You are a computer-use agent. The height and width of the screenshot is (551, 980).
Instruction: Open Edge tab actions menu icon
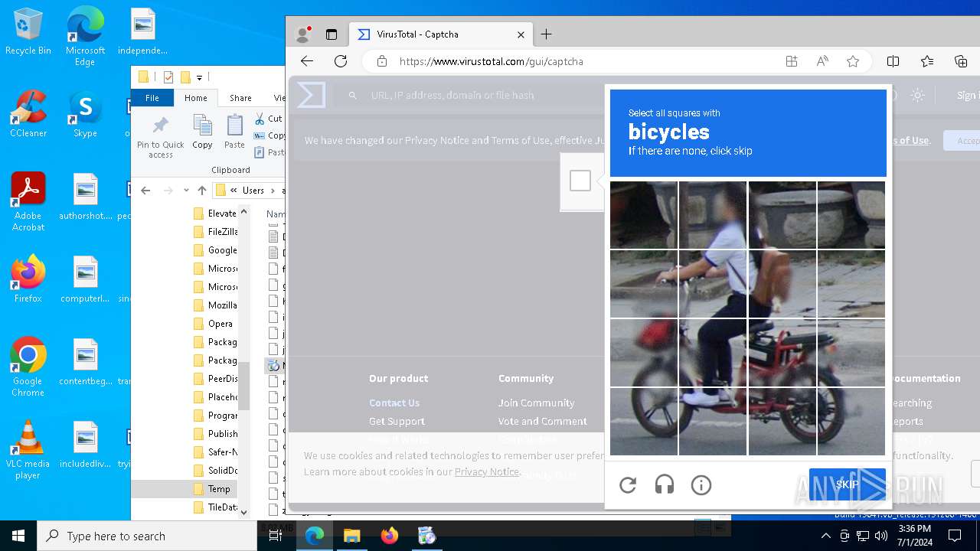click(x=332, y=34)
